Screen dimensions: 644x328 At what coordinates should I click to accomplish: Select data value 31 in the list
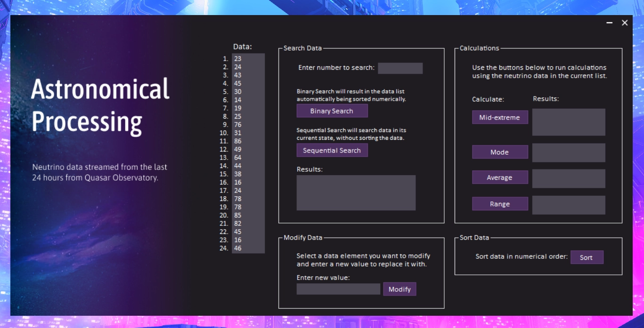pos(248,133)
